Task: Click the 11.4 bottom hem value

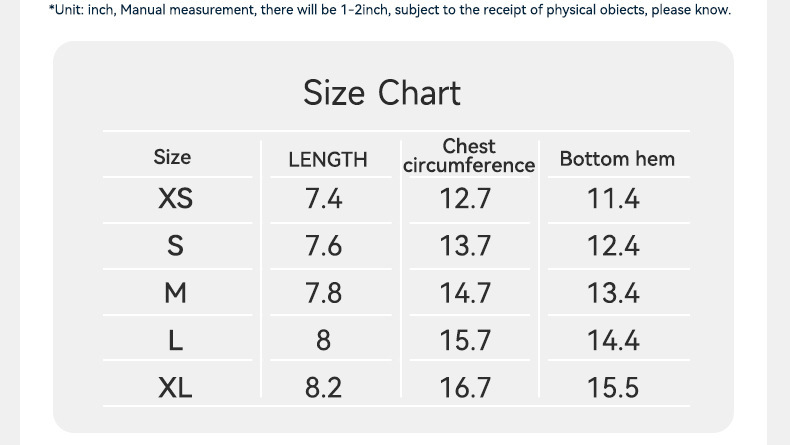Action: 613,199
